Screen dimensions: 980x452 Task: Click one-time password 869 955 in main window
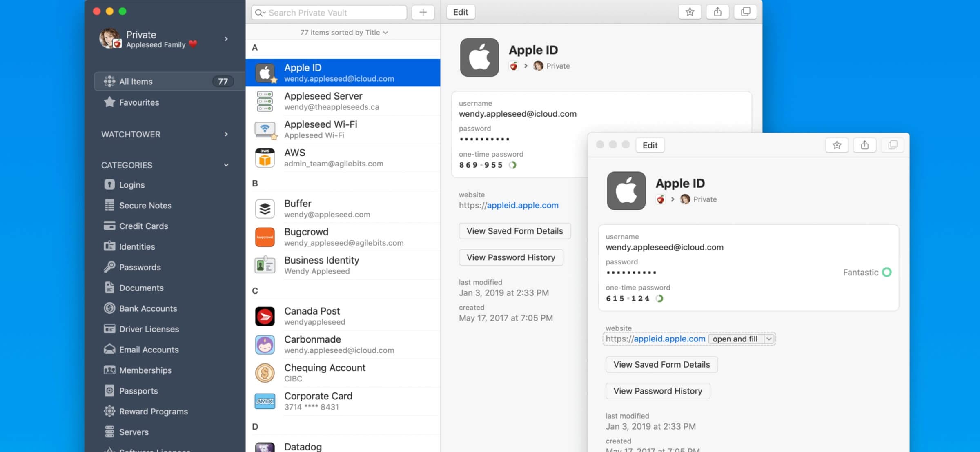pyautogui.click(x=481, y=165)
